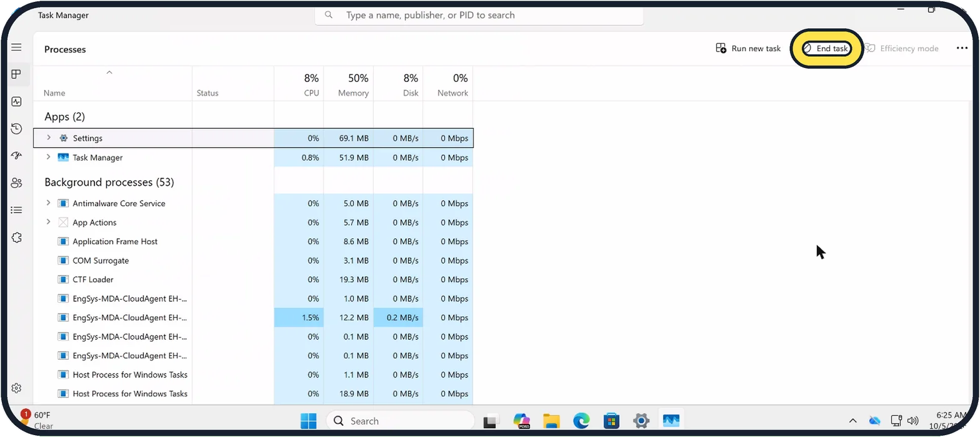Expand Antimalware Core Service process
This screenshot has height=437, width=980.
[x=49, y=203]
